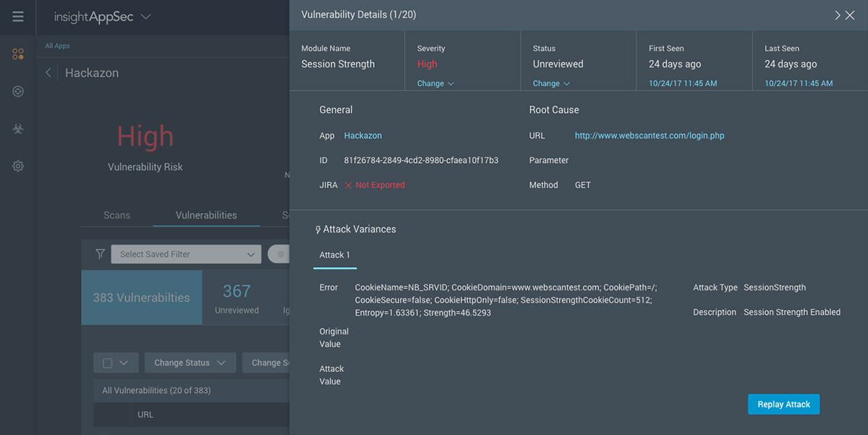Select the 367 Unreviewed count tile
This screenshot has width=868, height=435.
[237, 297]
